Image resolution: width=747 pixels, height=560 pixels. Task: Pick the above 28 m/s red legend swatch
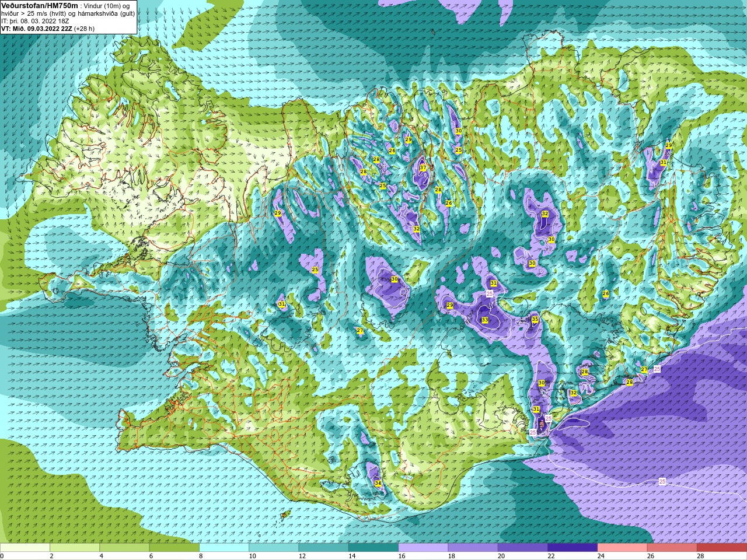tap(722, 548)
